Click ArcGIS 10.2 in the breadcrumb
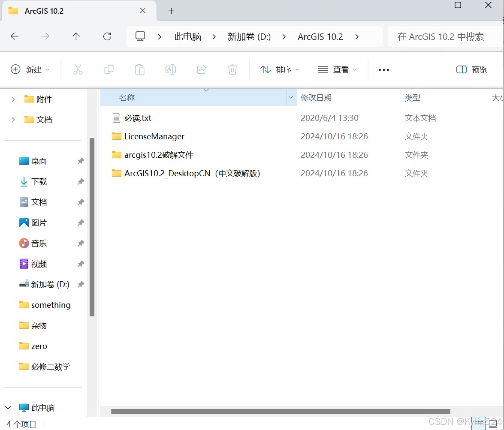The width and height of the screenshot is (504, 430). [x=320, y=36]
